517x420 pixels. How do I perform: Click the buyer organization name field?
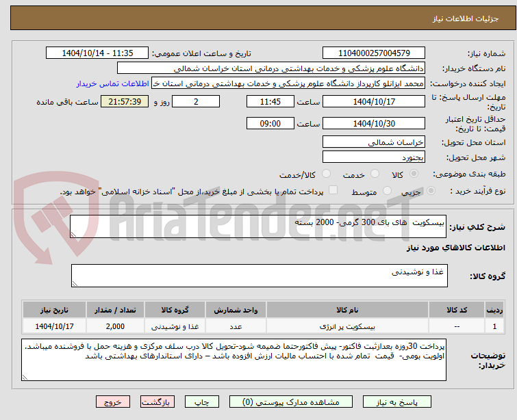tap(271, 68)
